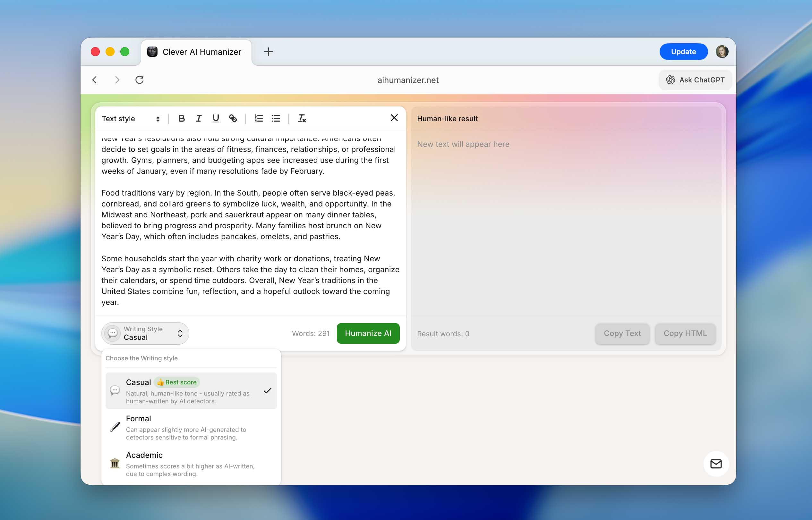The width and height of the screenshot is (812, 520).
Task: Apply numbered list formatting
Action: 259,118
